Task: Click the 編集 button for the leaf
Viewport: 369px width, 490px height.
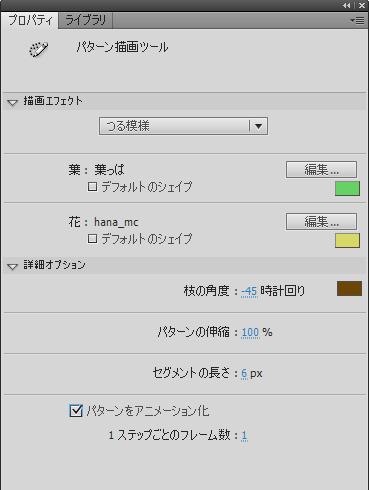Action: (x=321, y=170)
